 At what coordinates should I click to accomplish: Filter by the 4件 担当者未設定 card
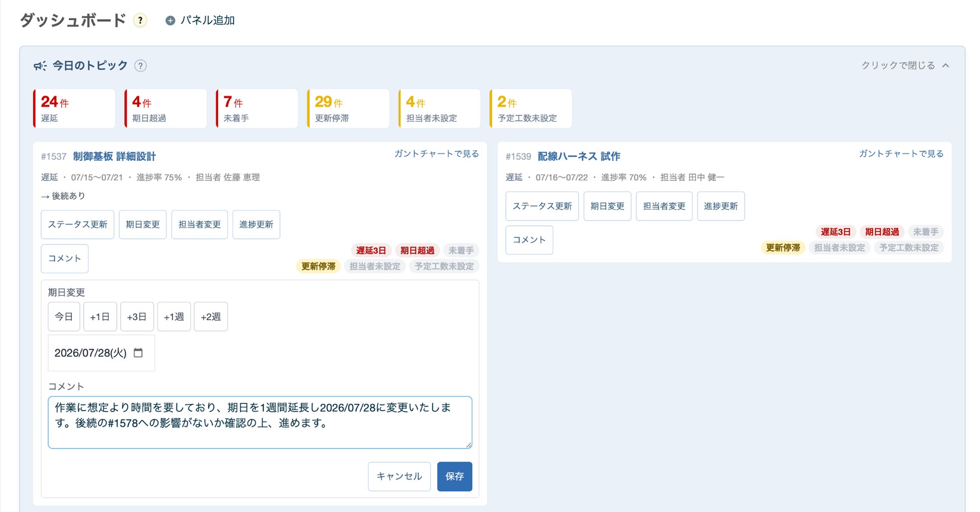pyautogui.click(x=440, y=109)
